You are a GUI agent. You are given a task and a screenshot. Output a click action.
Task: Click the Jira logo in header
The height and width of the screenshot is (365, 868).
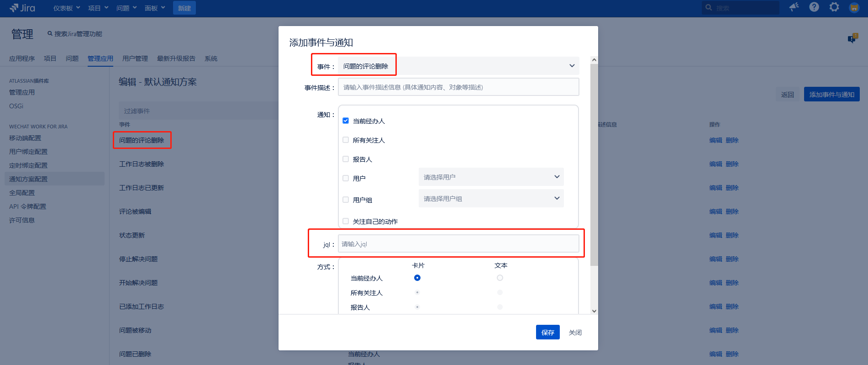click(22, 8)
